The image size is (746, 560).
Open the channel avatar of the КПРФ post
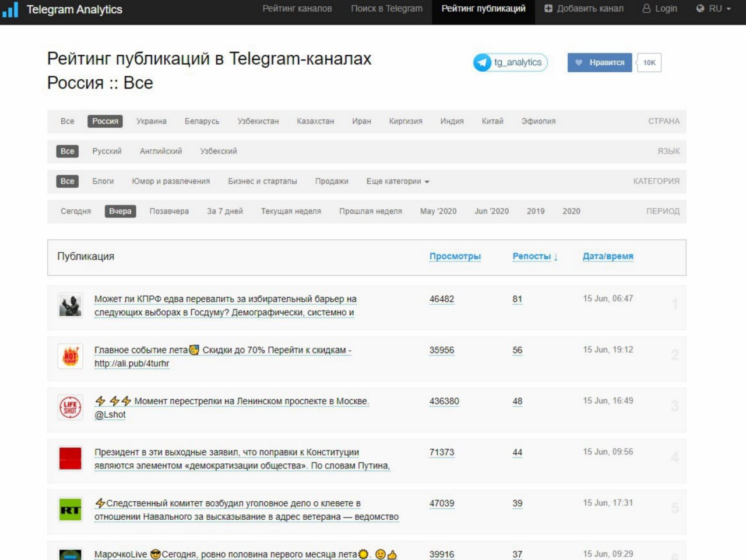coord(71,305)
